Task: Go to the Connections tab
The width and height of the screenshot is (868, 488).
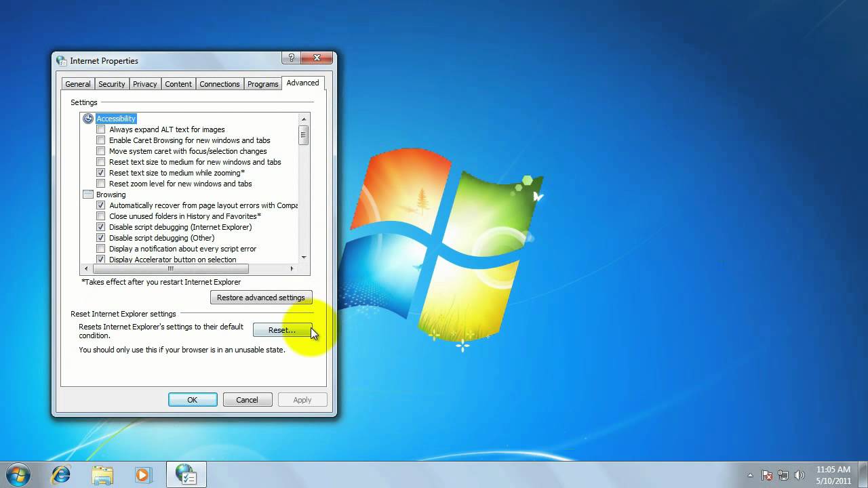Action: (x=219, y=84)
